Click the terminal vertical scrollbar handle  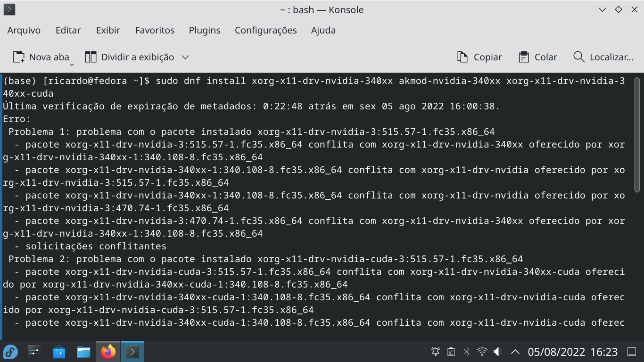pos(637,135)
